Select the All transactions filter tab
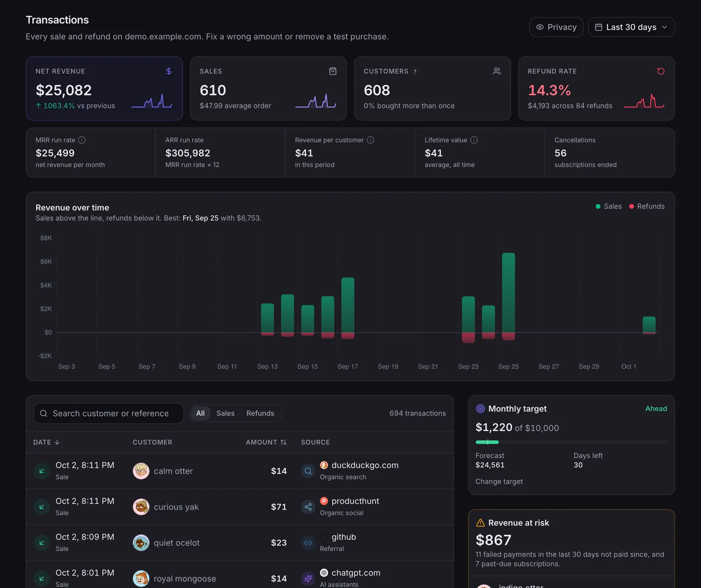 [200, 413]
